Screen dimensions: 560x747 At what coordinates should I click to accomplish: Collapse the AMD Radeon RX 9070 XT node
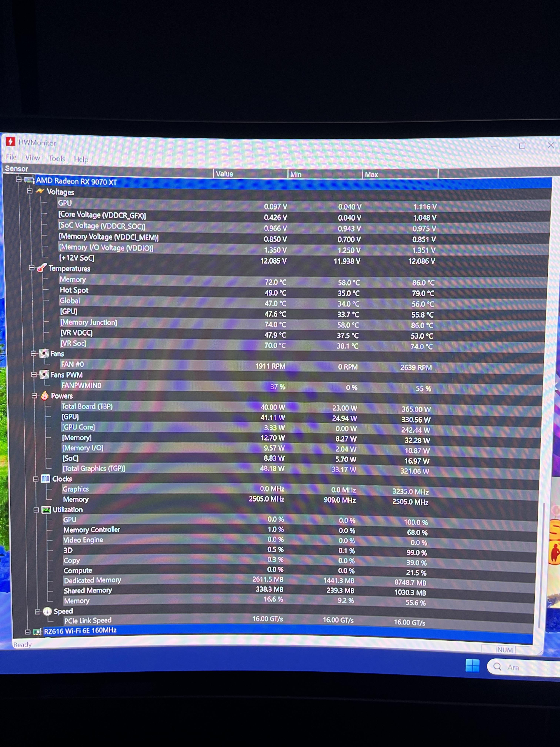19,179
